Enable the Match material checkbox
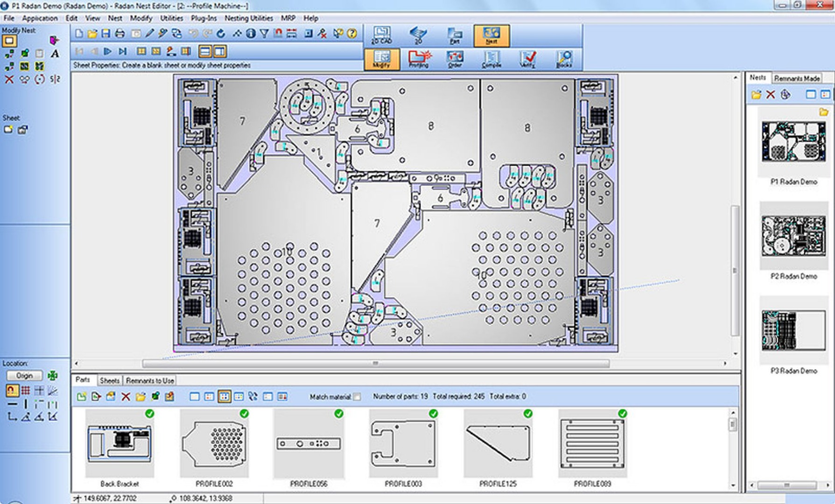This screenshot has height=504, width=835. [x=357, y=397]
